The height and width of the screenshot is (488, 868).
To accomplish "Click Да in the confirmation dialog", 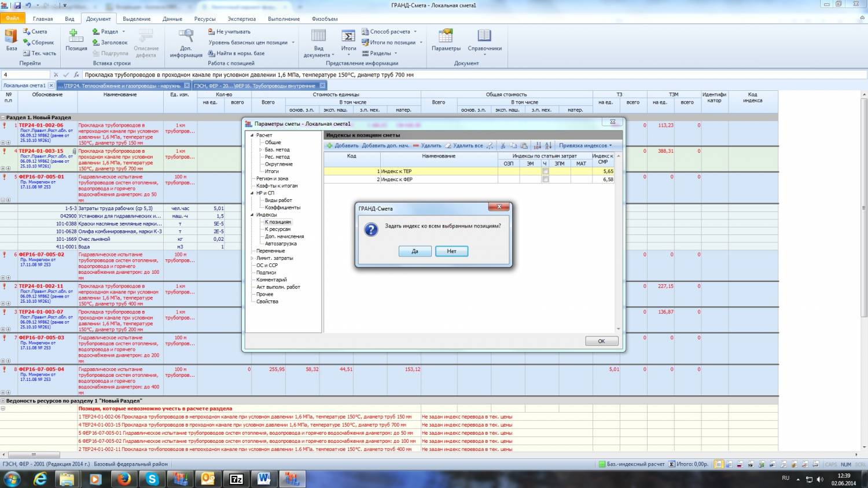I will coord(415,251).
